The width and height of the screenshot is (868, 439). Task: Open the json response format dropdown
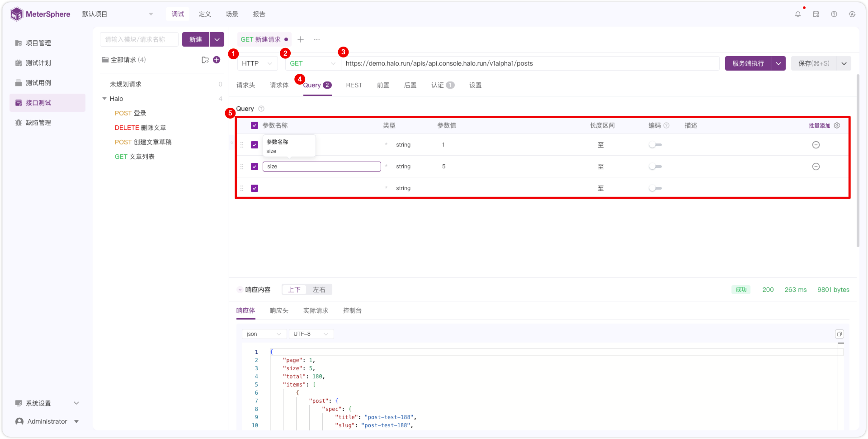(x=264, y=334)
